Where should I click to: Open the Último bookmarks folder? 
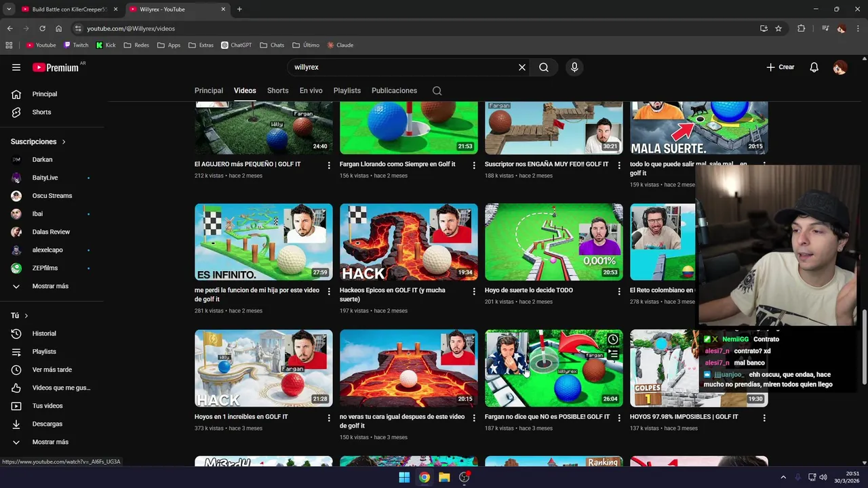(x=306, y=45)
